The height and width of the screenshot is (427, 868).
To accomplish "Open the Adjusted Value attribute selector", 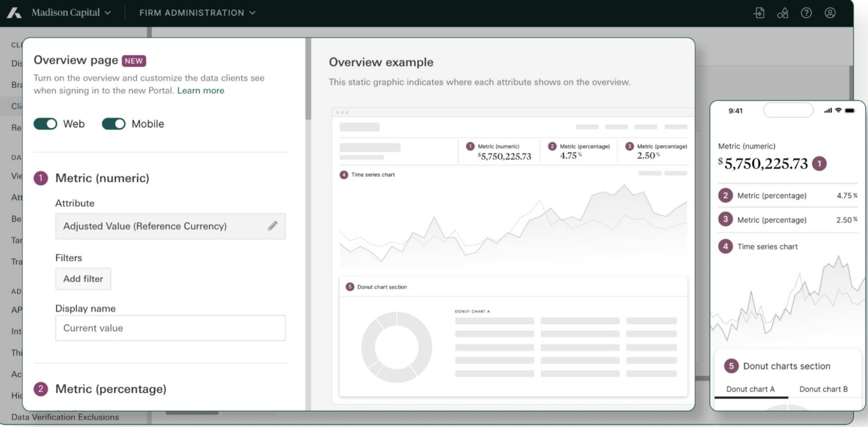I will [171, 226].
